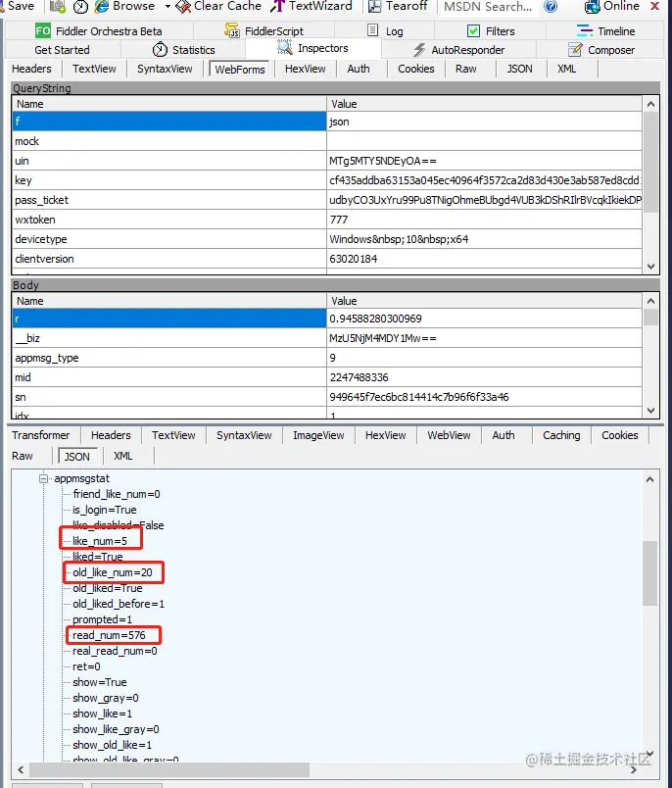Select like_num=5 tree node
This screenshot has width=672, height=788.
pyautogui.click(x=100, y=541)
